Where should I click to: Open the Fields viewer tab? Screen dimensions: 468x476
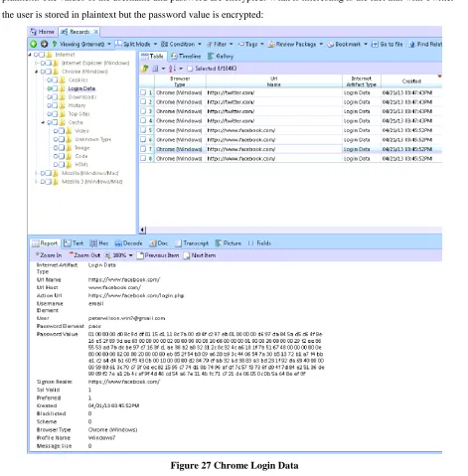click(259, 243)
